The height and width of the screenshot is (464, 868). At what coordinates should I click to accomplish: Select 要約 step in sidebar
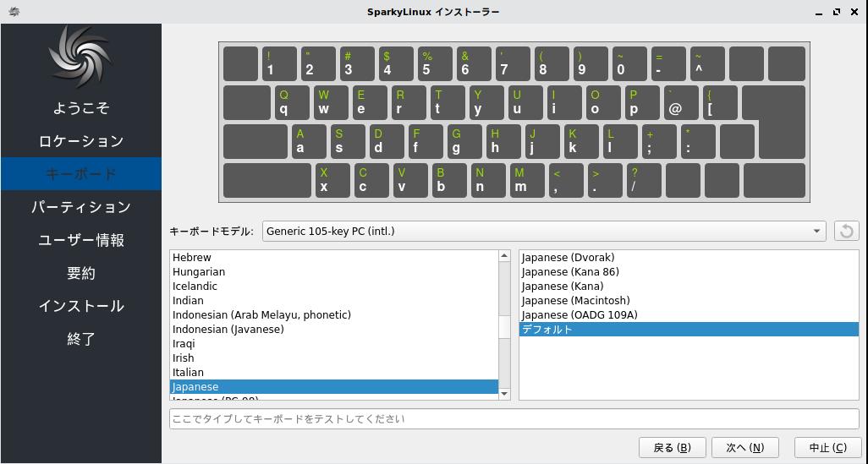point(81,273)
